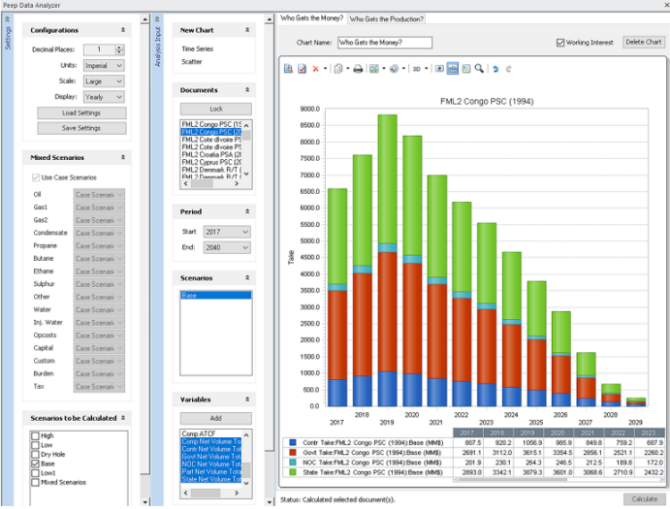This screenshot has width=670, height=509.
Task: Check the Low1 scenario checkbox
Action: coord(35,473)
